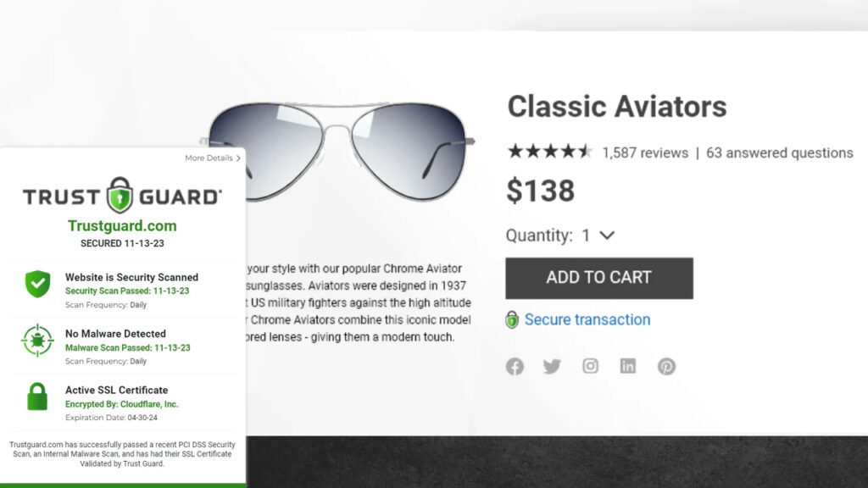Click the Classic Aviators product title
Image resolution: width=868 pixels, height=488 pixels.
click(x=616, y=107)
